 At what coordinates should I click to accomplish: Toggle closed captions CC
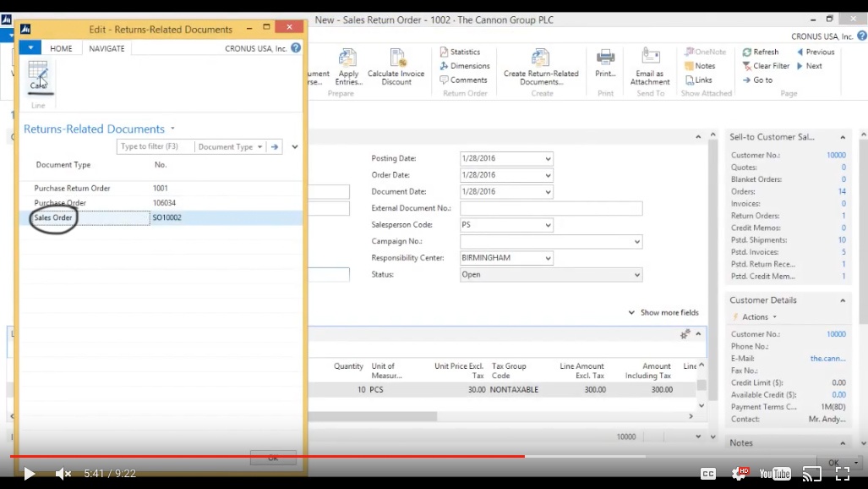[708, 474]
